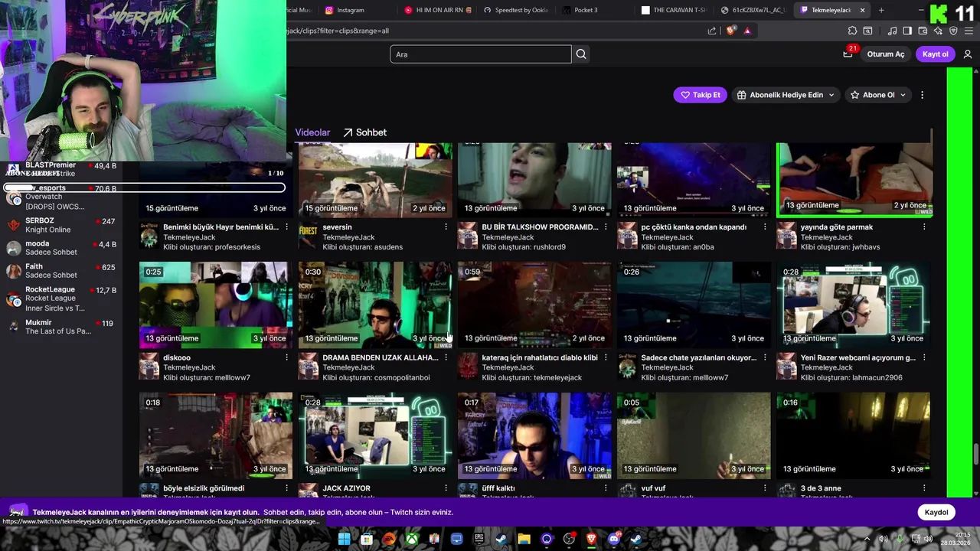Click the taskbar microphone tray icon
980x551 pixels.
[900, 539]
